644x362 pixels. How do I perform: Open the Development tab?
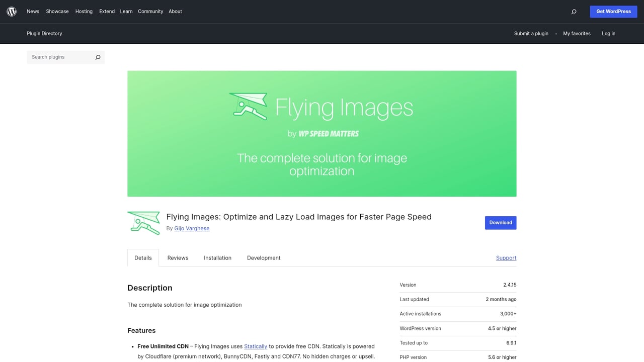click(x=264, y=257)
